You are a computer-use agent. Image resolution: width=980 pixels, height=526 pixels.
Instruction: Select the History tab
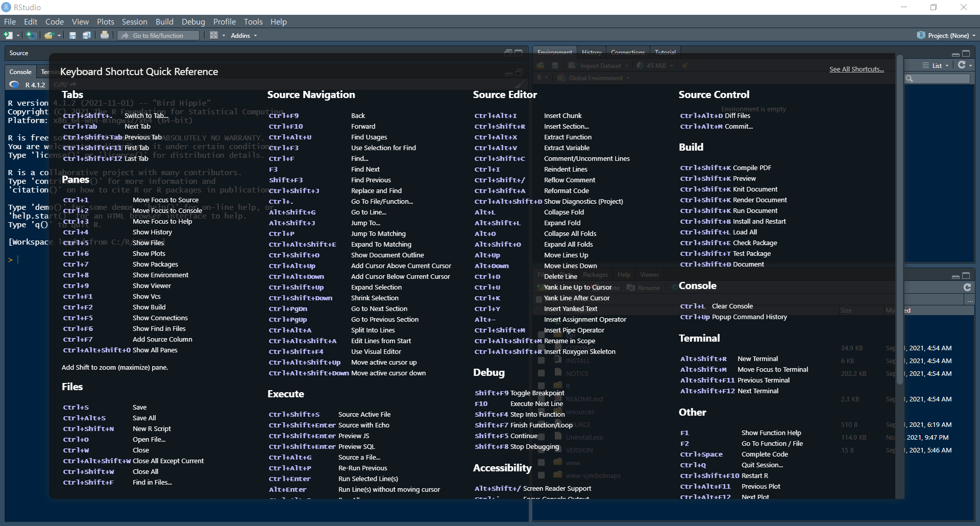click(x=592, y=52)
